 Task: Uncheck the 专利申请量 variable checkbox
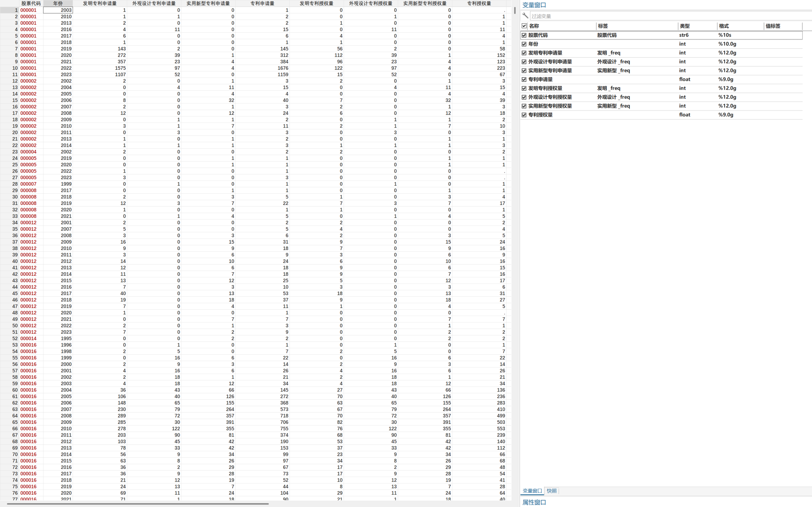[524, 79]
